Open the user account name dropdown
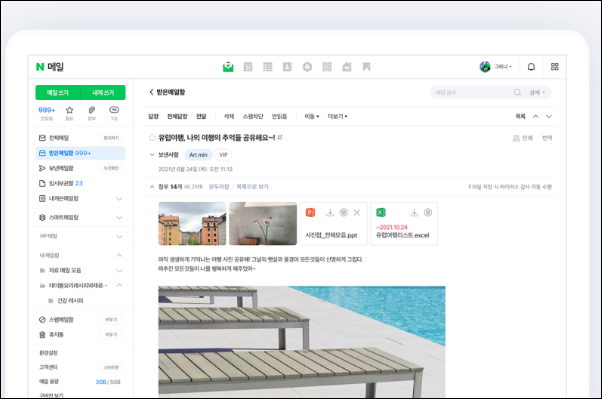The height and width of the screenshot is (399, 602). [503, 67]
